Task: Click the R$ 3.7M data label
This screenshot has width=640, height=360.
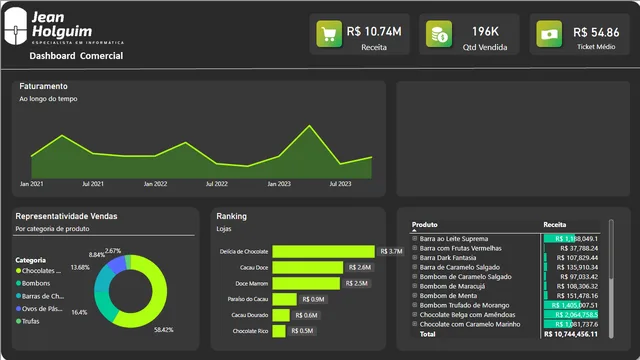Action: click(391, 251)
